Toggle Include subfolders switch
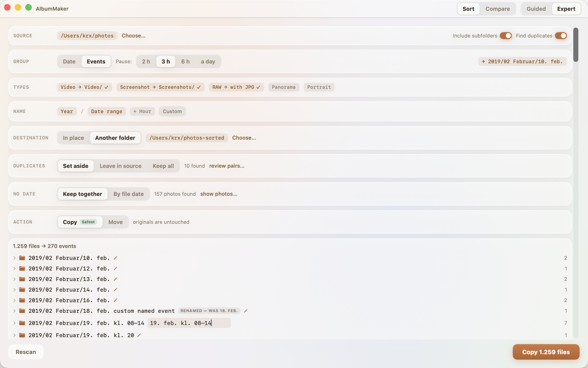The width and height of the screenshot is (588, 368). coord(506,36)
